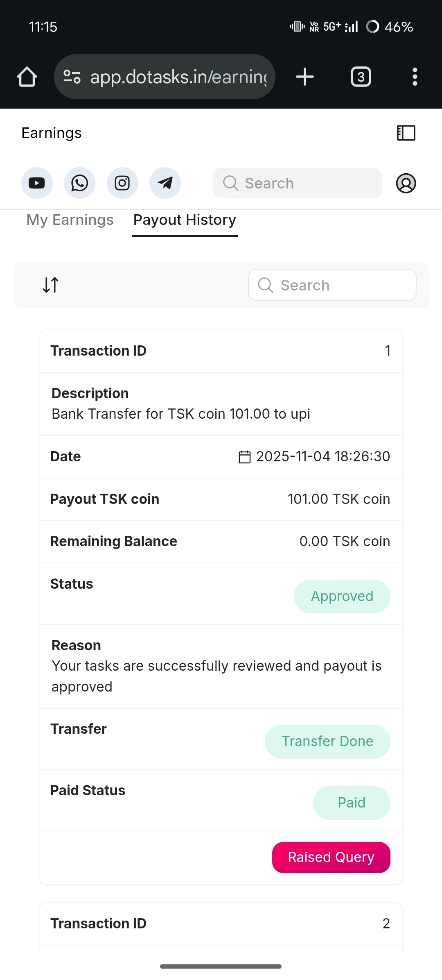This screenshot has height=980, width=442.
Task: Switch to My Earnings tab
Action: tap(70, 220)
